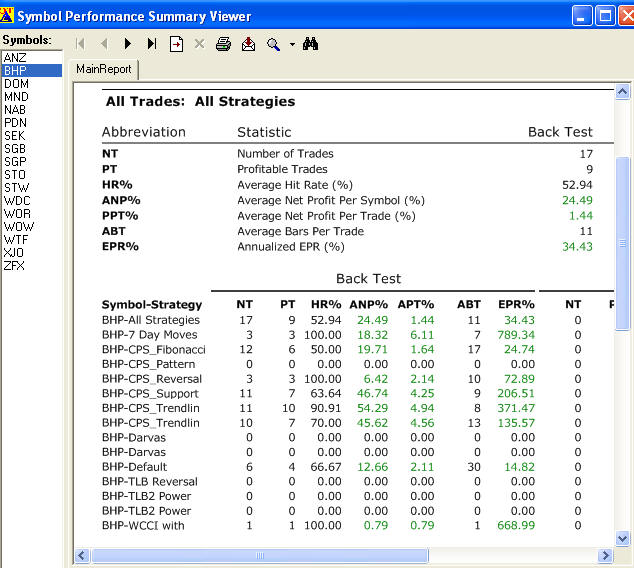Export the report using the export icon
The image size is (634, 568).
coord(248,44)
